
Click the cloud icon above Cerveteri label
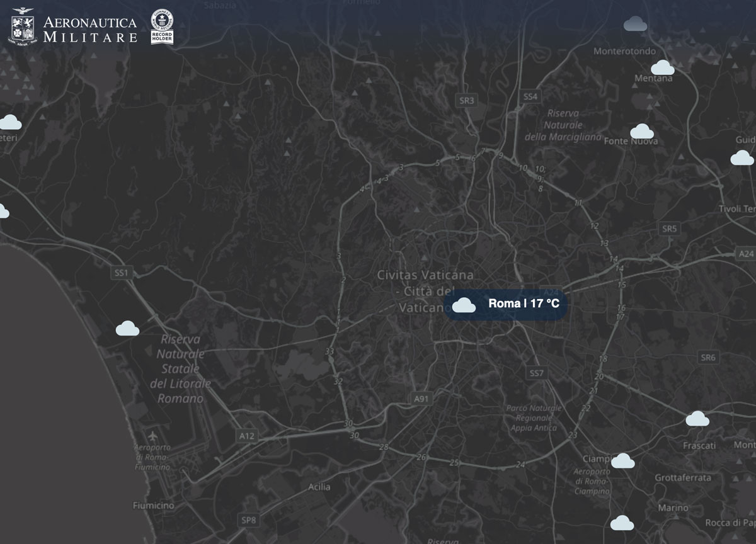pyautogui.click(x=10, y=122)
